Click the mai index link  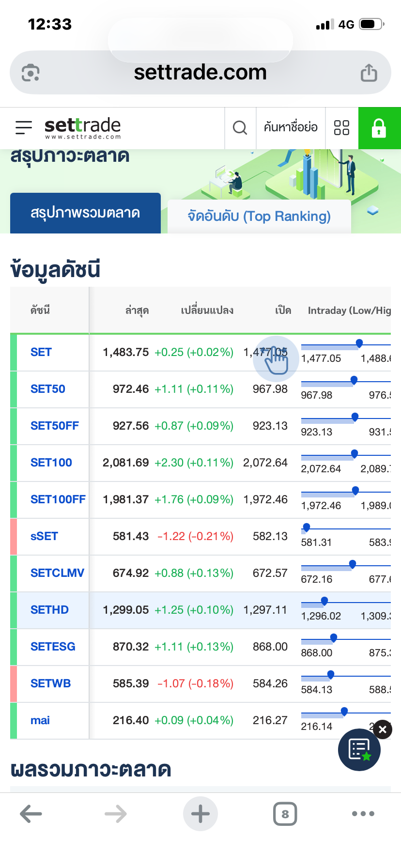point(40,720)
